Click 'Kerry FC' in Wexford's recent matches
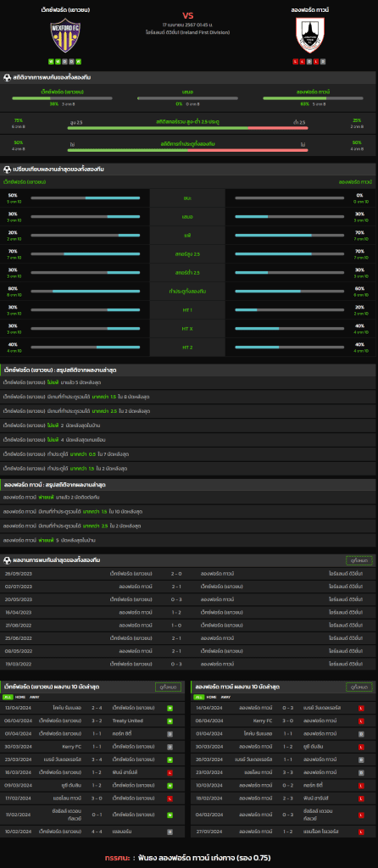 pos(73,747)
